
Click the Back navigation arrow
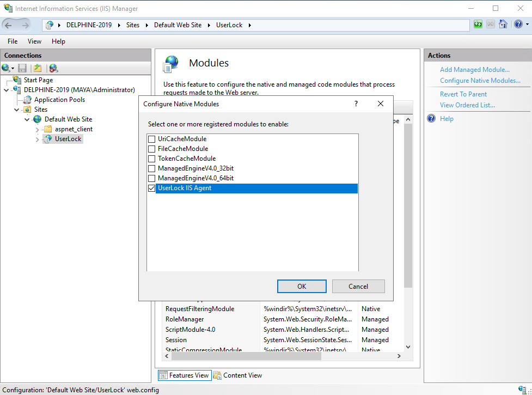9,25
